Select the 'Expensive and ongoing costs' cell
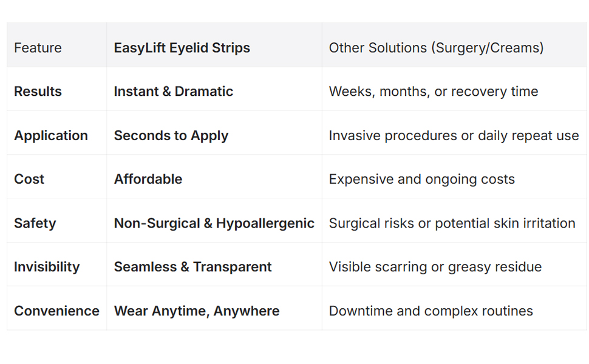The height and width of the screenshot is (364, 589). (x=421, y=179)
